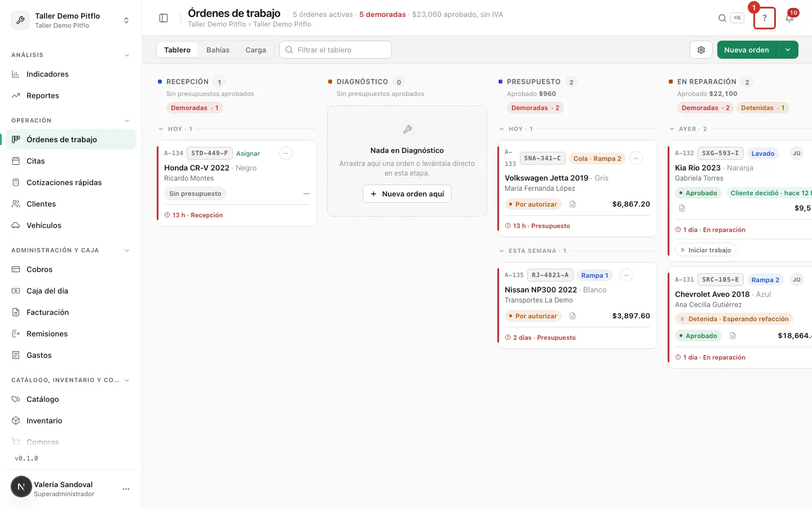Switch to the Carga tab
Image resolution: width=812 pixels, height=508 pixels.
point(255,50)
